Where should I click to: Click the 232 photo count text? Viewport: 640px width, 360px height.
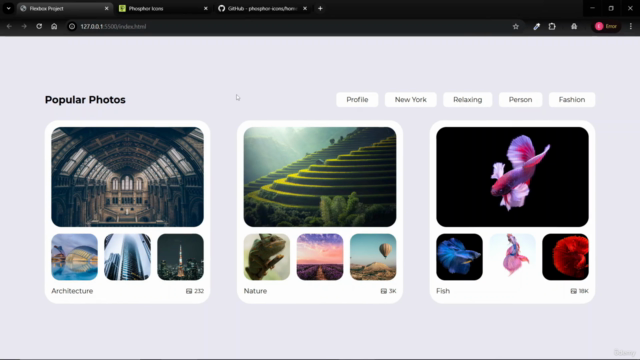199,291
